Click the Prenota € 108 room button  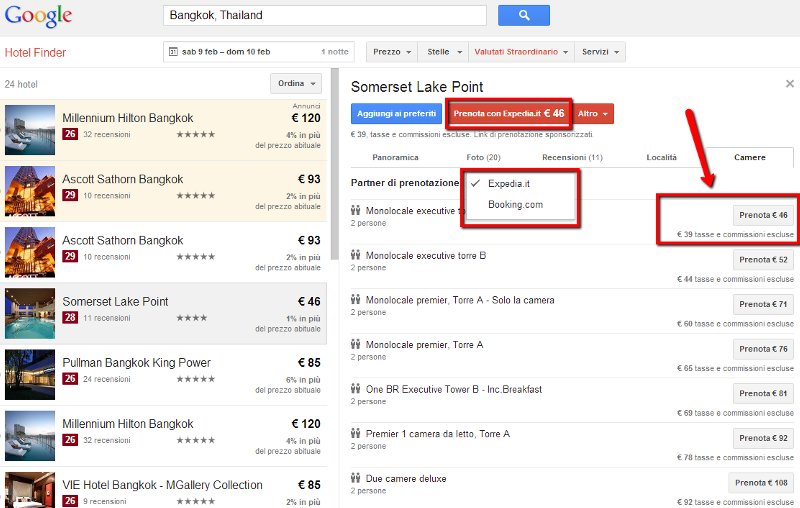pos(761,482)
